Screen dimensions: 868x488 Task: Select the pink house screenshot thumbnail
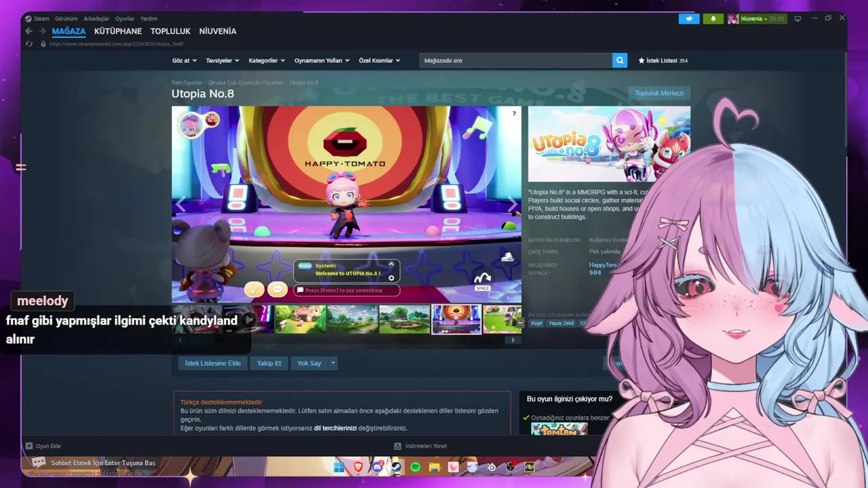click(x=300, y=319)
